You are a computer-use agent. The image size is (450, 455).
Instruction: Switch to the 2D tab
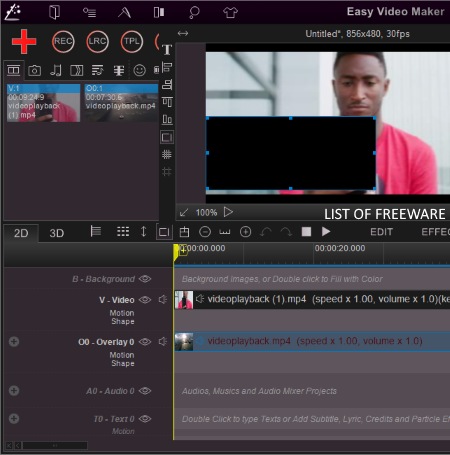pyautogui.click(x=21, y=233)
